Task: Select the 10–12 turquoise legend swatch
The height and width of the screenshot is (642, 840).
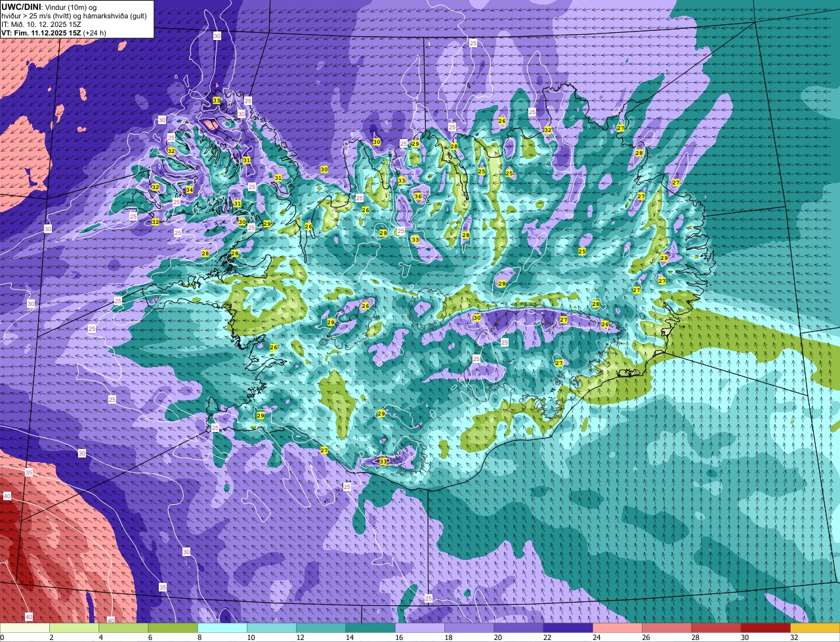Action: click(x=272, y=628)
